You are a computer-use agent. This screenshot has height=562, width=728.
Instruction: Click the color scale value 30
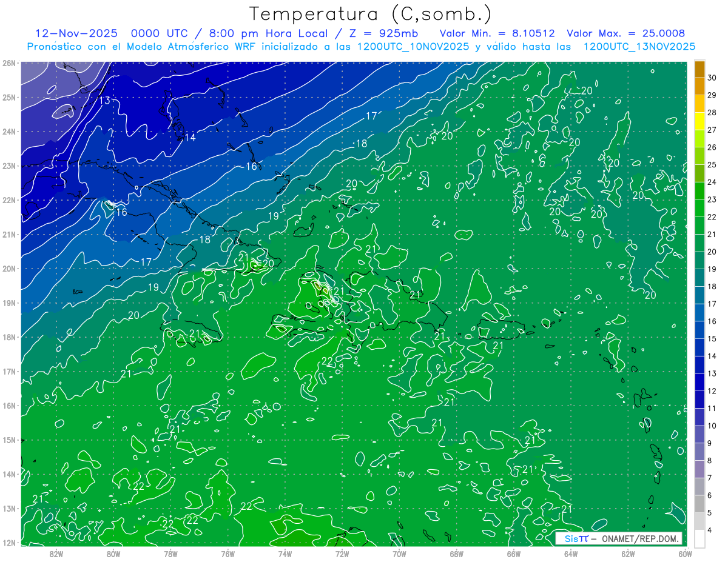coord(712,78)
